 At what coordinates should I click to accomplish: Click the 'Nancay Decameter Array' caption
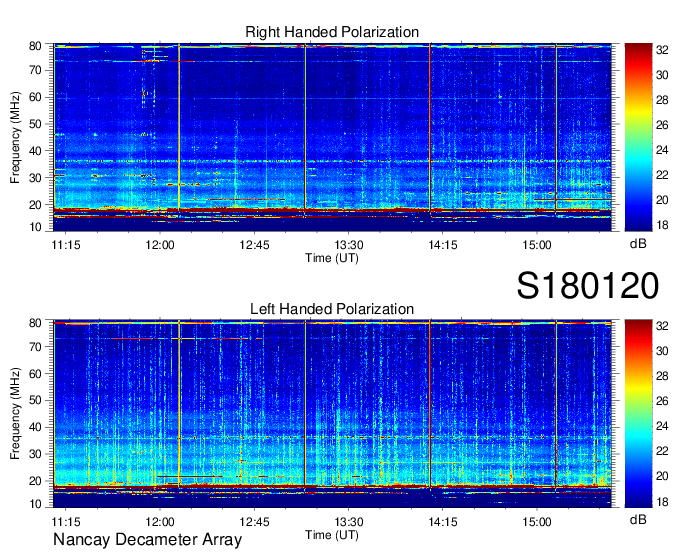[147, 539]
